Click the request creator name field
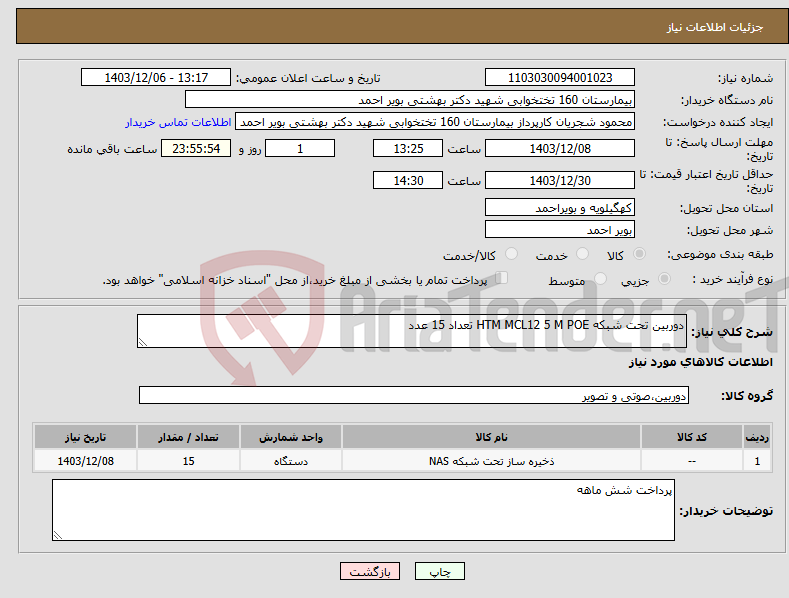This screenshot has width=789, height=598. tap(435, 122)
